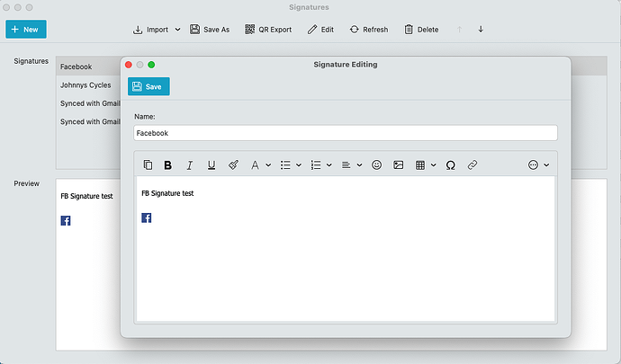Apply italic formatting to signature text

tap(189, 165)
